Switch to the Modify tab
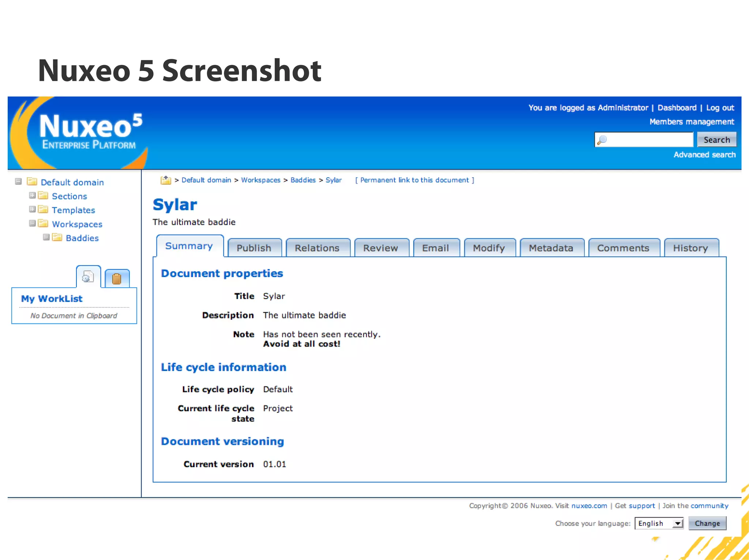Screen dimensions: 749x560 point(489,248)
